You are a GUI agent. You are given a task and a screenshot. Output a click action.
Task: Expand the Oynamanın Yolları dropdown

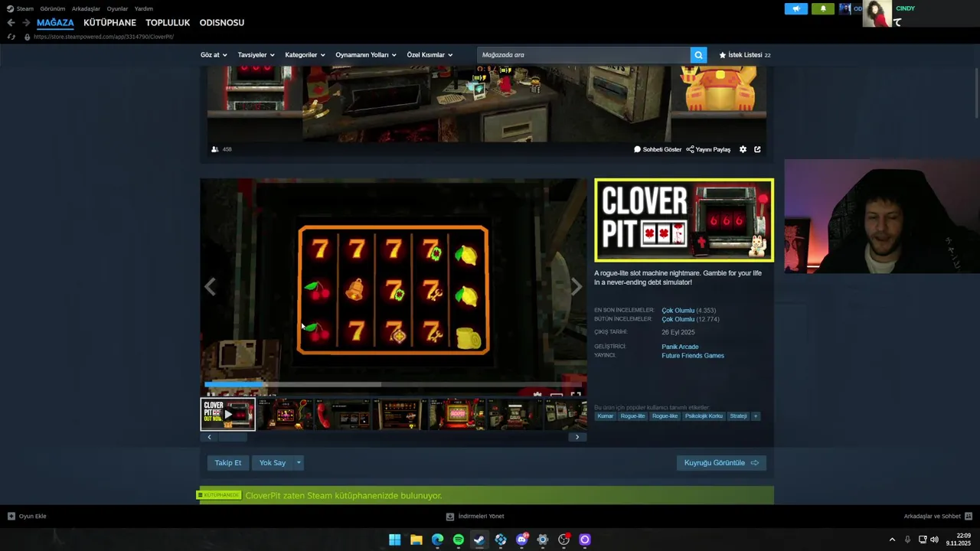click(x=366, y=55)
